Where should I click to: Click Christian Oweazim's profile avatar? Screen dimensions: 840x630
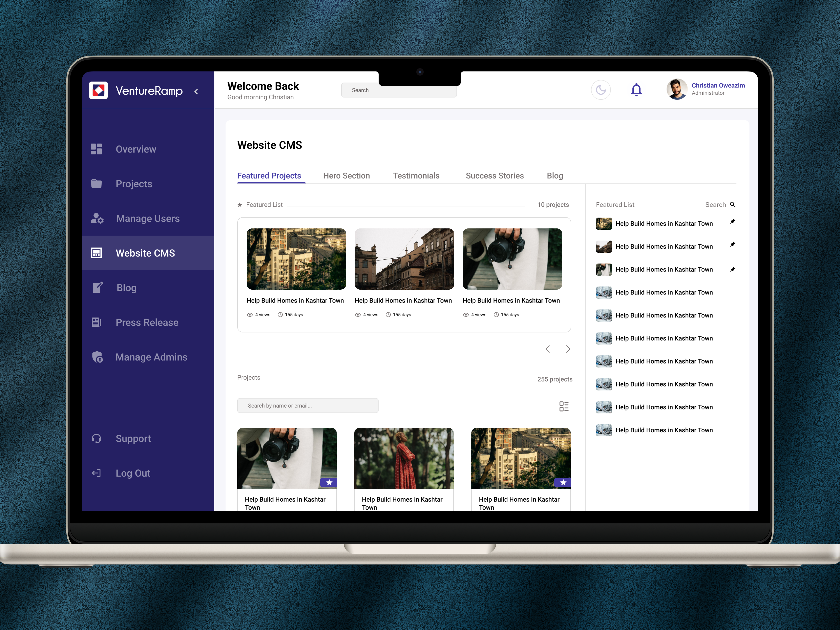point(677,89)
